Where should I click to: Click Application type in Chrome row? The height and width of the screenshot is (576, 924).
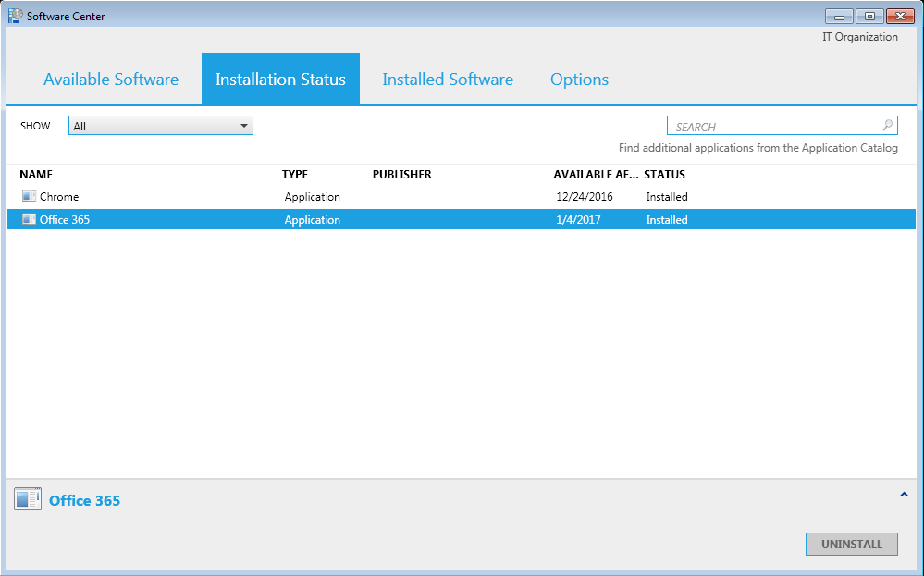[x=313, y=197]
